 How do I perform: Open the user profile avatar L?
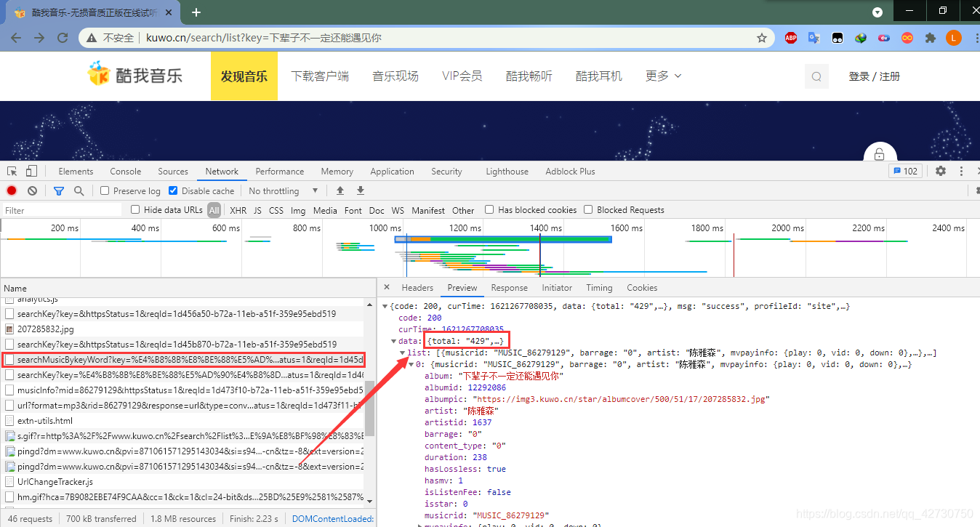pyautogui.click(x=954, y=38)
